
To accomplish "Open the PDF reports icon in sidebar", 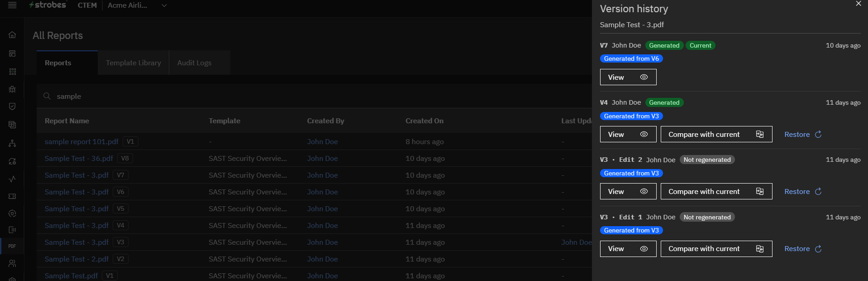I will pyautogui.click(x=12, y=246).
